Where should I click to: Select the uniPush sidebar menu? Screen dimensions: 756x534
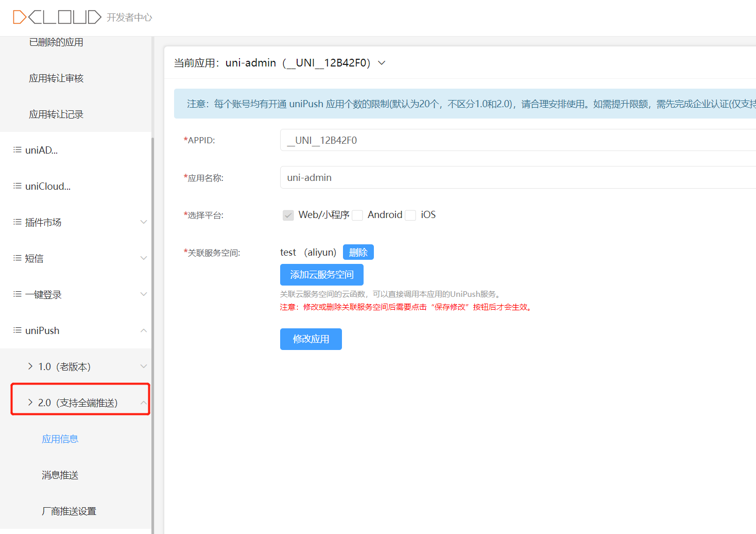click(x=76, y=330)
